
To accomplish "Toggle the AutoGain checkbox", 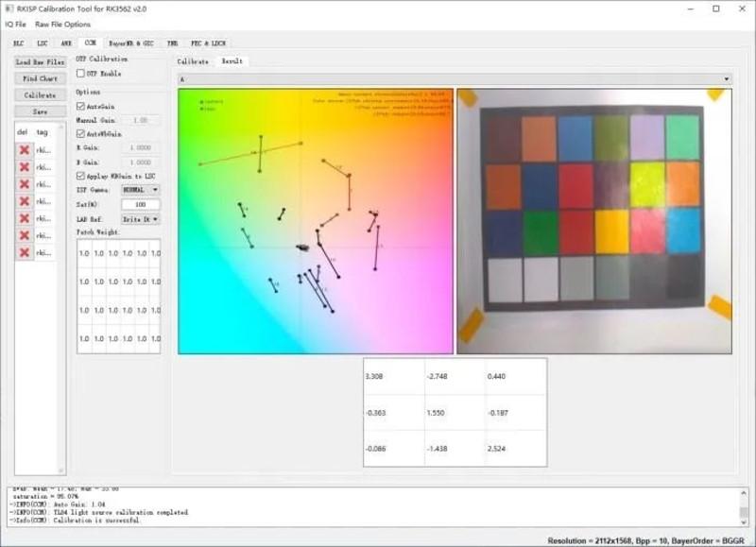I will coord(80,106).
